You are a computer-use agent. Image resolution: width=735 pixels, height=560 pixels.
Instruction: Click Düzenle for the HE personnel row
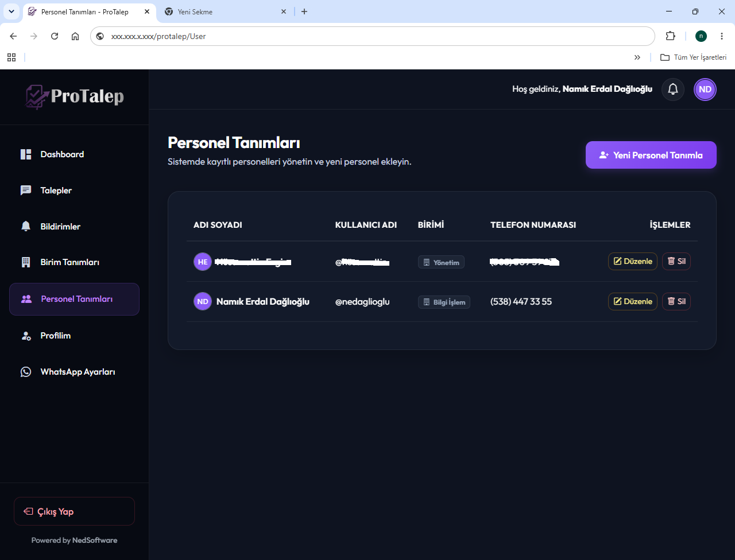tap(633, 261)
